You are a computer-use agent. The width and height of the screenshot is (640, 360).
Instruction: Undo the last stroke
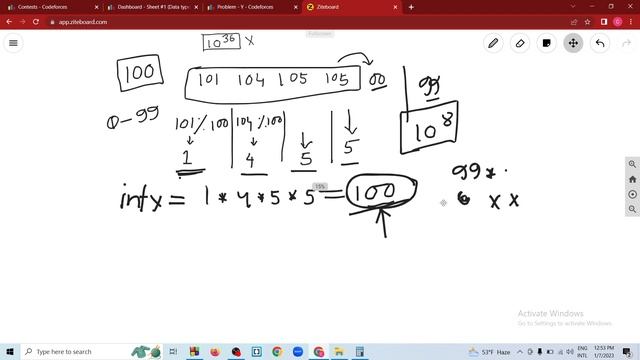click(x=600, y=43)
